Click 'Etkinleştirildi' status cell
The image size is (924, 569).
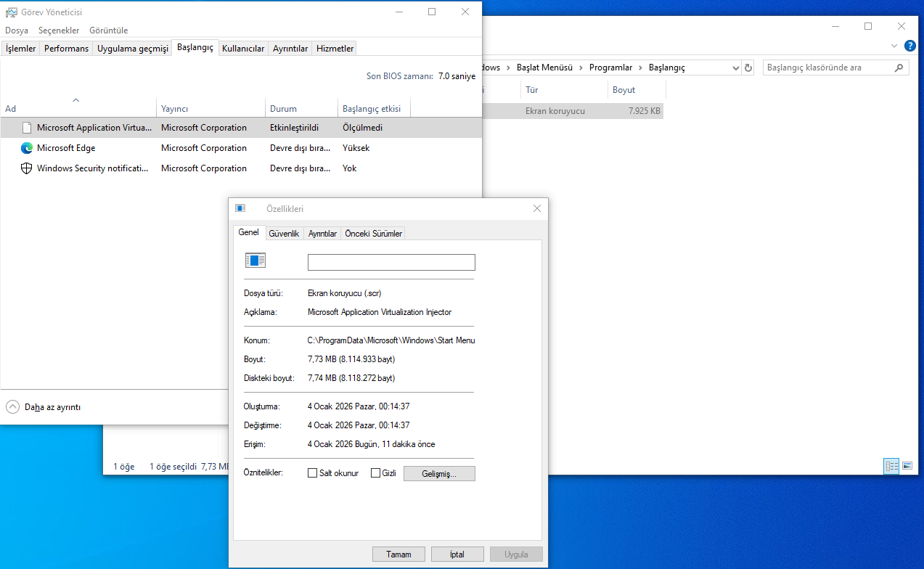(294, 128)
